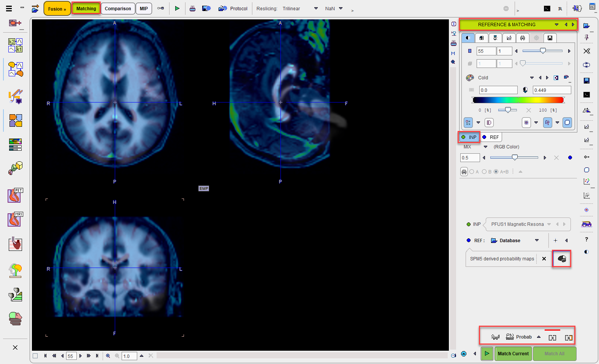Screen dimensions: 599x364
Task: Click the truck icon in right toolbar
Action: 586,224
